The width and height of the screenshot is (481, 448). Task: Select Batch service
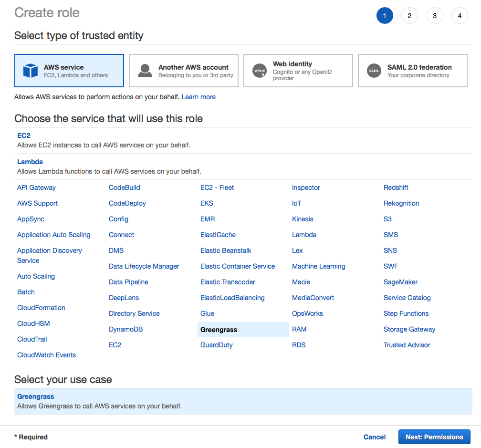coord(26,292)
